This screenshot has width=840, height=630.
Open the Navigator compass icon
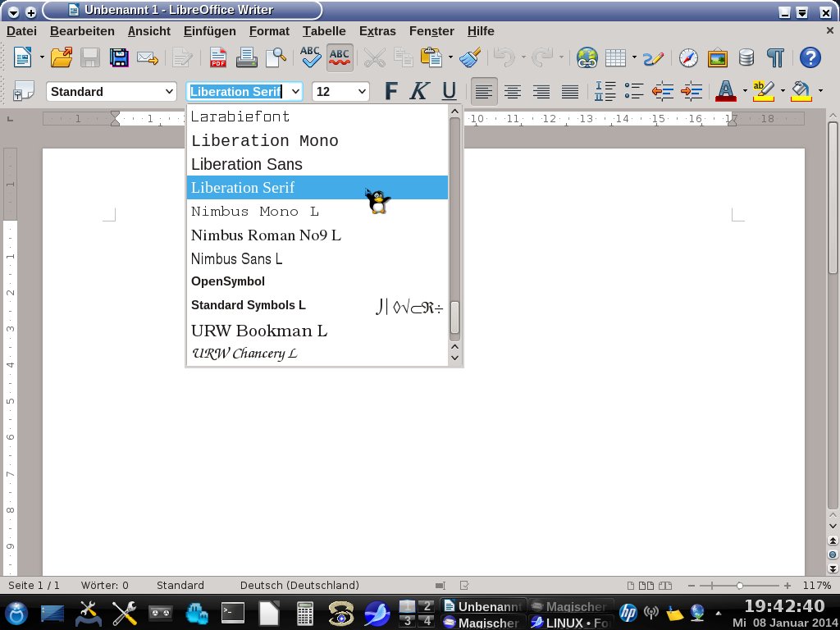point(688,57)
